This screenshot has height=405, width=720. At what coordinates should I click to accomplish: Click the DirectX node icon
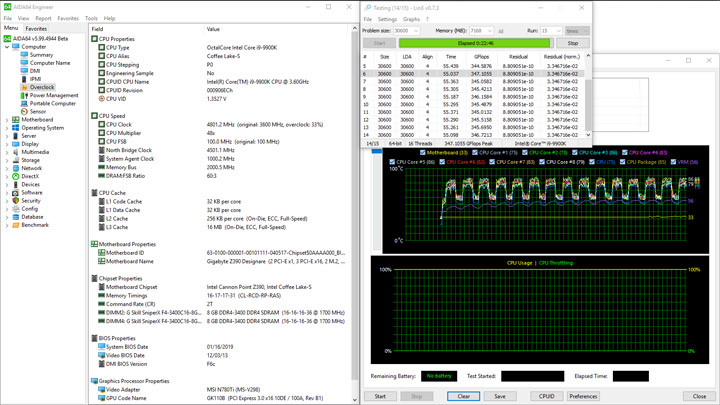pyautogui.click(x=16, y=176)
